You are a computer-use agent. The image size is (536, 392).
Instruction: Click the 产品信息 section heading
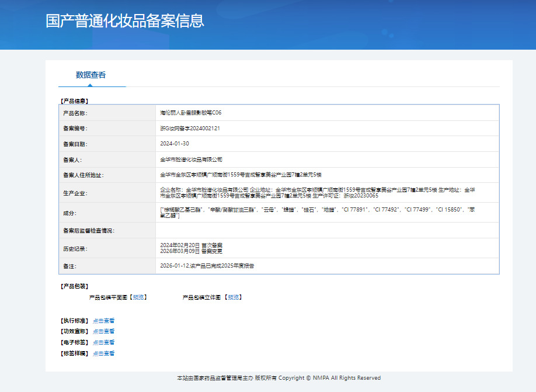point(75,101)
